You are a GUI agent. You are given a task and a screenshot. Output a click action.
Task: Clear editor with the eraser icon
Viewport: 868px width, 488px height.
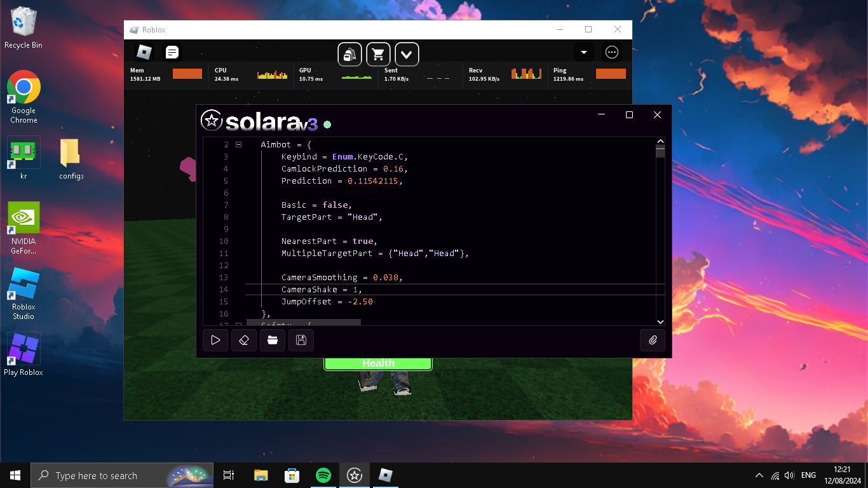[244, 340]
